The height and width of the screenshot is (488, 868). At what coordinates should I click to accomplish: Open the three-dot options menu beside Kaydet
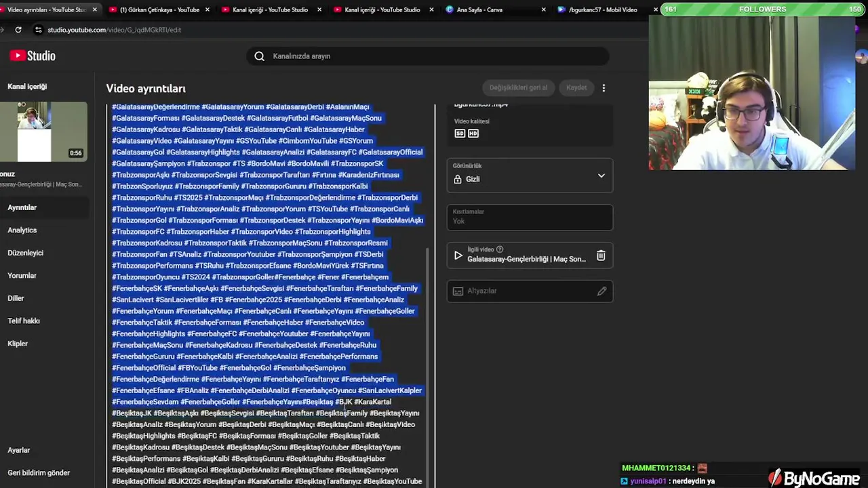pyautogui.click(x=604, y=87)
